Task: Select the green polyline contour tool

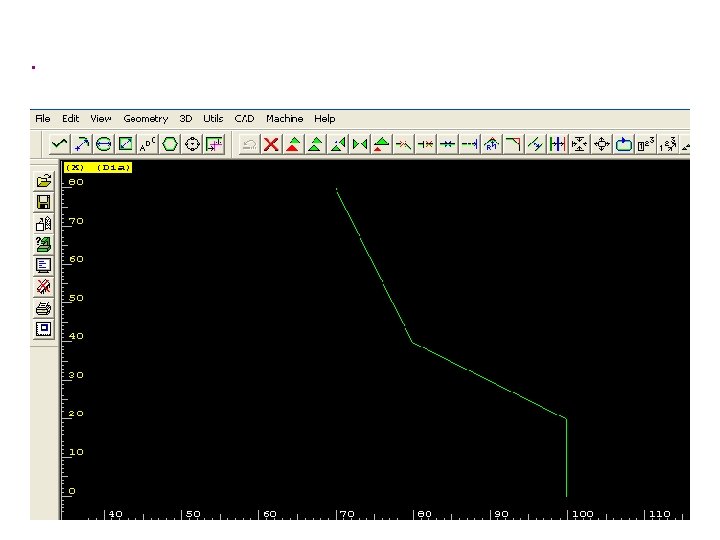Action: [x=60, y=145]
